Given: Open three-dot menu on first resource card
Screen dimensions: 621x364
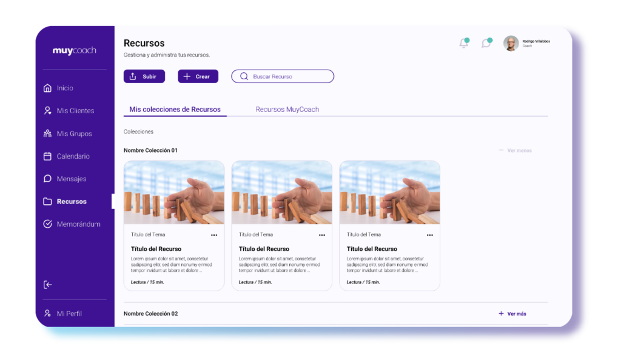Looking at the screenshot, I should click(x=214, y=235).
